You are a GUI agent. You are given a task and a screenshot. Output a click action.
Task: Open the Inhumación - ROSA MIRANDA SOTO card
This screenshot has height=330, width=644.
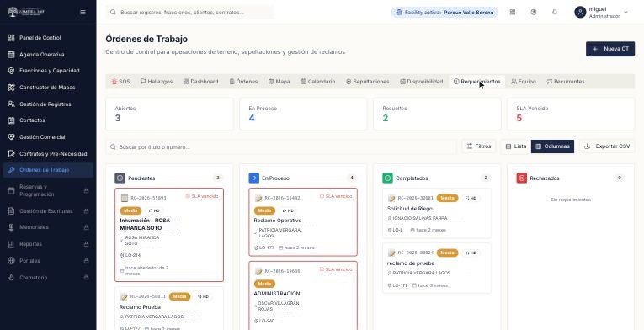(169, 235)
